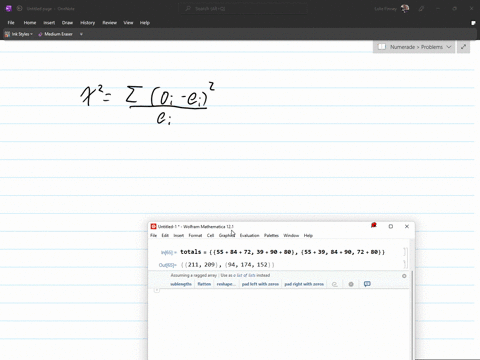The height and width of the screenshot is (360, 480).
Task: Open the suggestions bar settings gear icon
Action: click(x=351, y=284)
